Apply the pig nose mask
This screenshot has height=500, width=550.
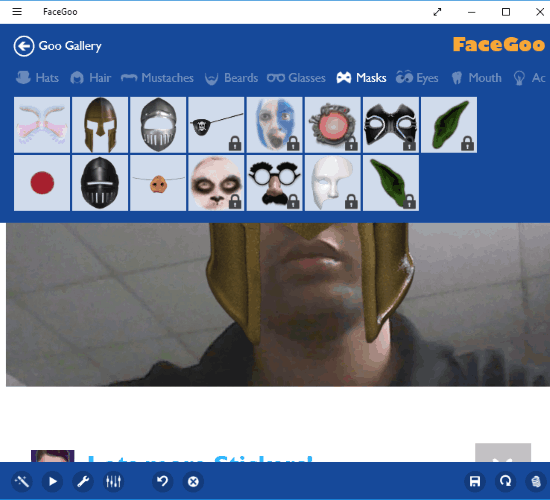click(158, 183)
